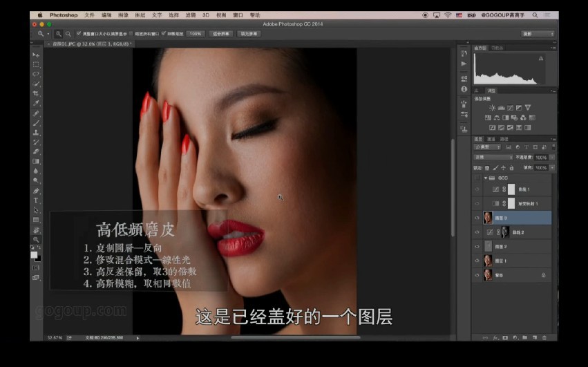Select the Horizontal Type tool
This screenshot has width=588, height=367.
coord(36,200)
